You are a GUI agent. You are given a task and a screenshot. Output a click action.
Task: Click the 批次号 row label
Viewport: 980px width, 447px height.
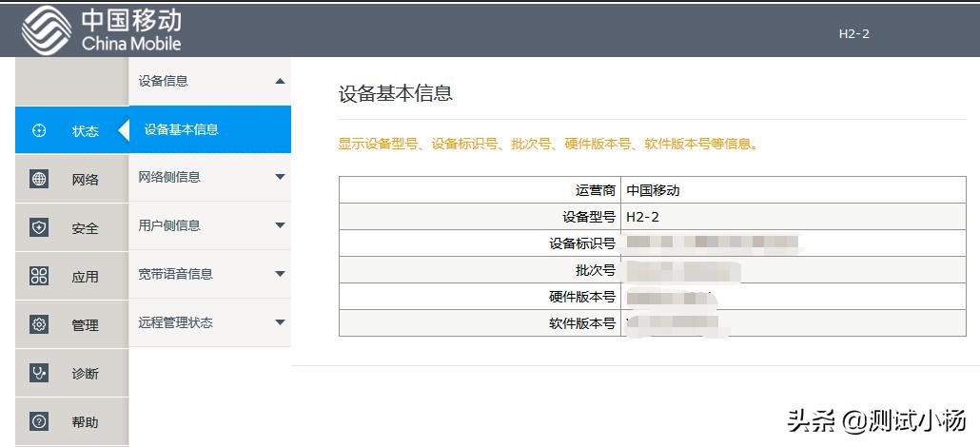tap(596, 270)
